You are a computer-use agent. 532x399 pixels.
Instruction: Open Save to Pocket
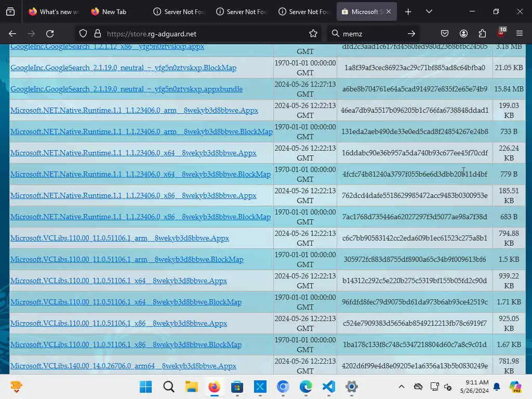(445, 33)
